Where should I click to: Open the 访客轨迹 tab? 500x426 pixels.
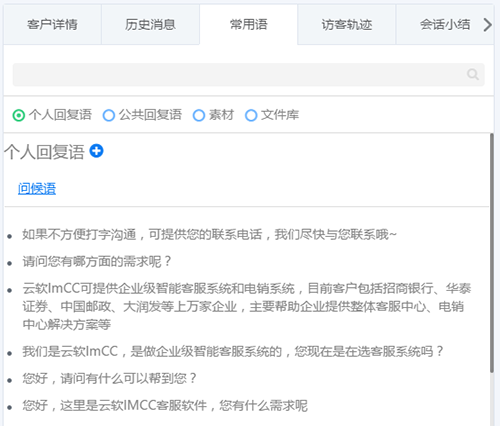(347, 24)
